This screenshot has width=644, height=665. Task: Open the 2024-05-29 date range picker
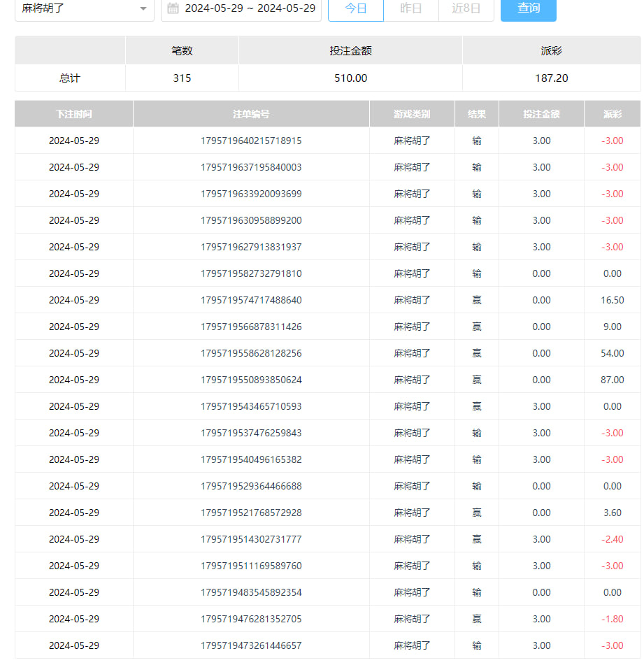pyautogui.click(x=249, y=9)
